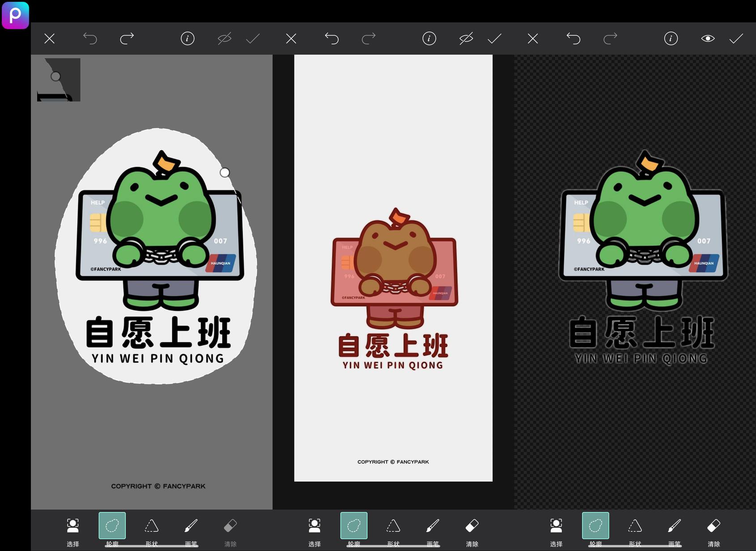
Task: Click the cutout frog on transparent background
Action: [644, 231]
